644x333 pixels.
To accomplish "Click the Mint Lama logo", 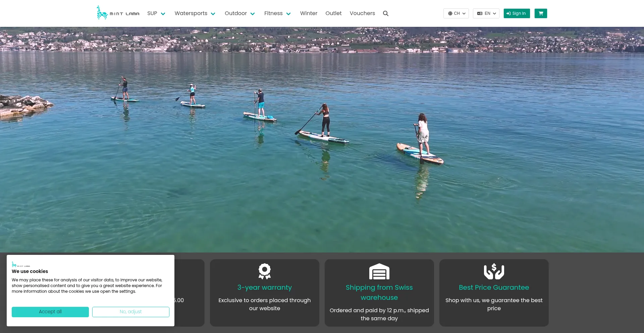I will point(118,13).
